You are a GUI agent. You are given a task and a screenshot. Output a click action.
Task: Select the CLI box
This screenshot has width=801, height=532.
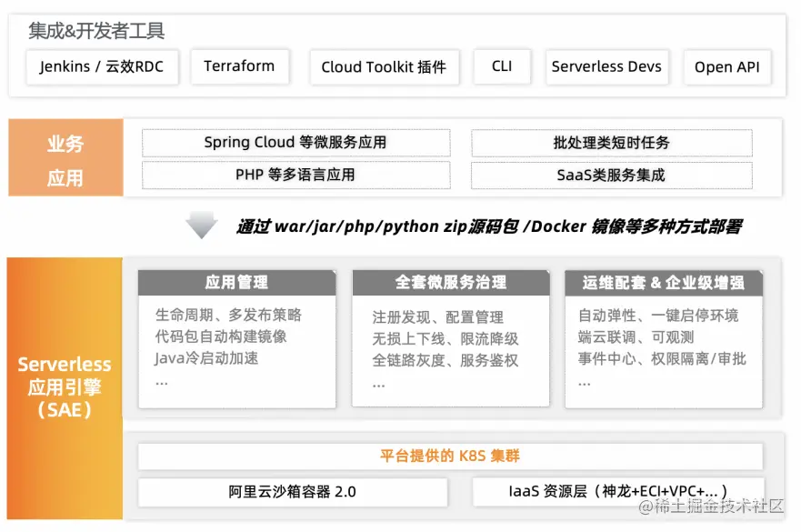tap(502, 66)
